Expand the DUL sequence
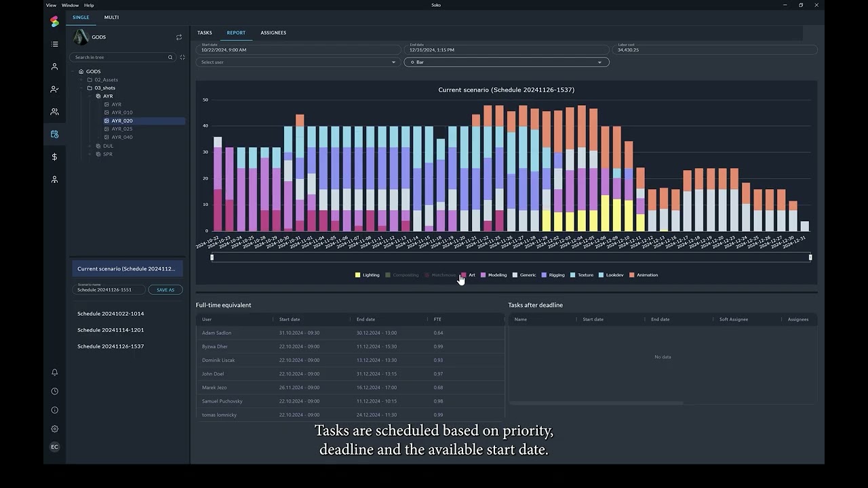 [x=90, y=146]
